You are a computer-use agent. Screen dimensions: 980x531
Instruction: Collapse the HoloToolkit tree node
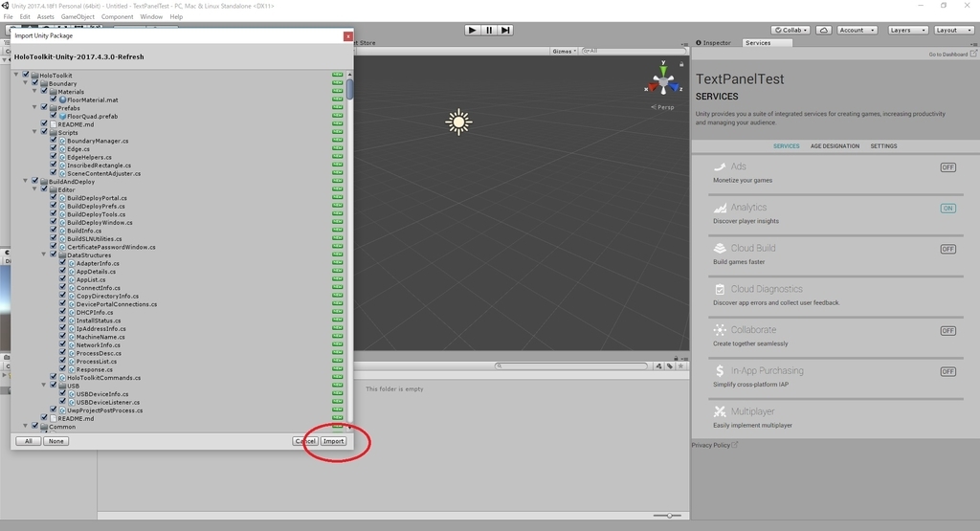pyautogui.click(x=16, y=75)
